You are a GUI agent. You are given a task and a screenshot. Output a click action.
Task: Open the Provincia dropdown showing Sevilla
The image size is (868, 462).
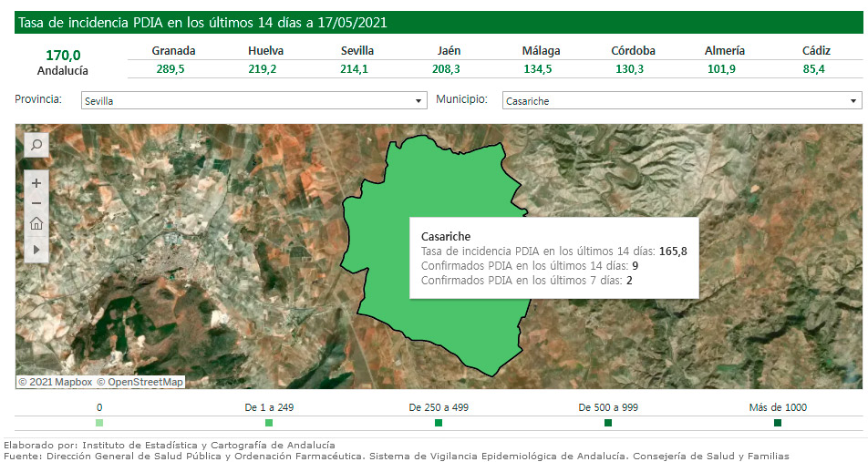(x=253, y=101)
